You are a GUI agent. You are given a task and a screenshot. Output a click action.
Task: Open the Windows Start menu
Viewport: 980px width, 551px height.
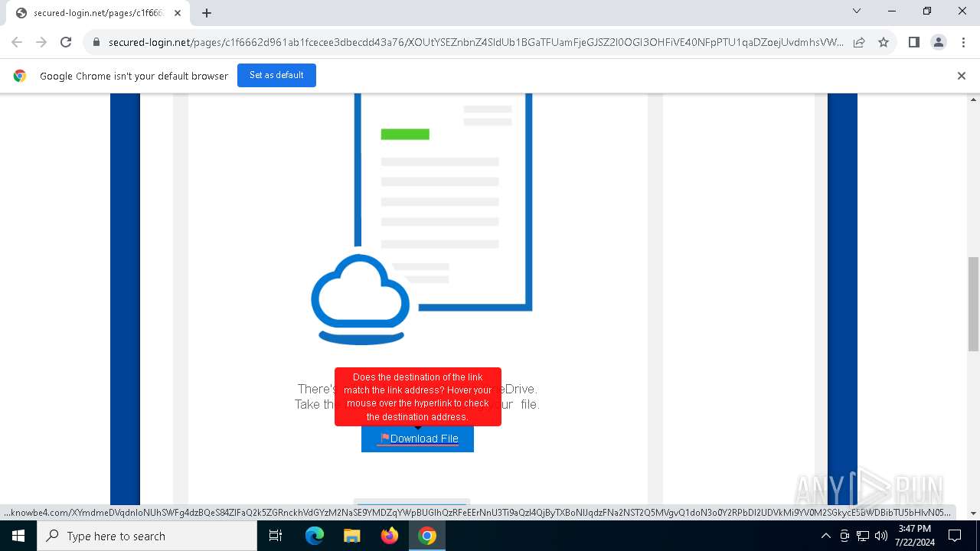point(18,536)
